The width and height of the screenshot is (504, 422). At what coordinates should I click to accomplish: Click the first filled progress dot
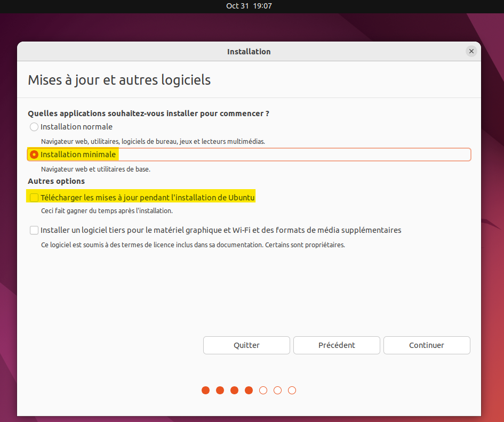205,391
